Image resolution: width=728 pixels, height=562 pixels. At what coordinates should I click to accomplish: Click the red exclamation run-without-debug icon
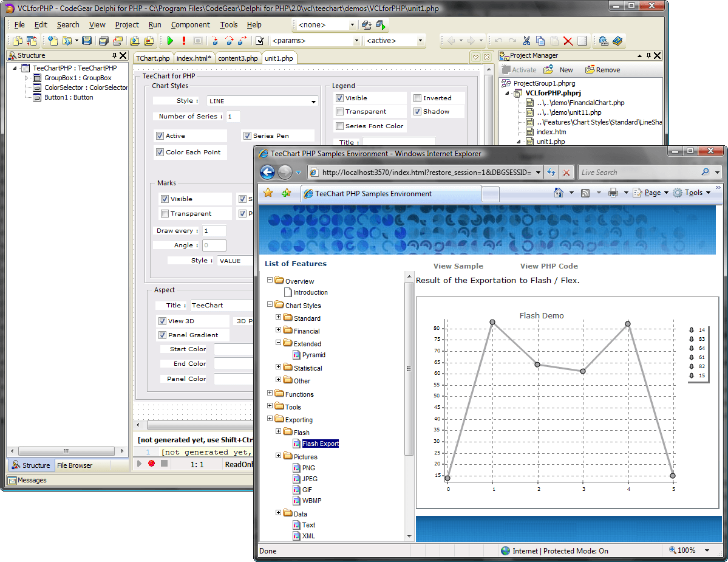click(x=184, y=41)
